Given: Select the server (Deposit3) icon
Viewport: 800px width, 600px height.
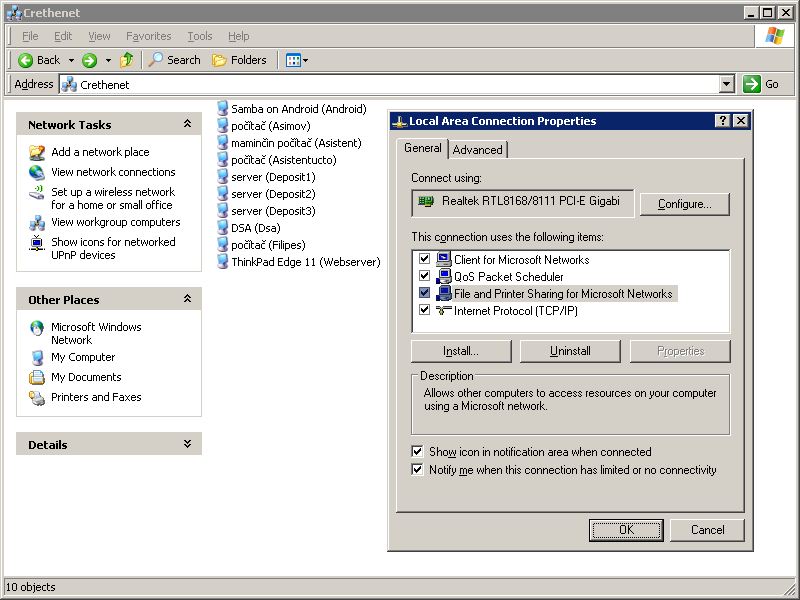Looking at the screenshot, I should pos(222,210).
